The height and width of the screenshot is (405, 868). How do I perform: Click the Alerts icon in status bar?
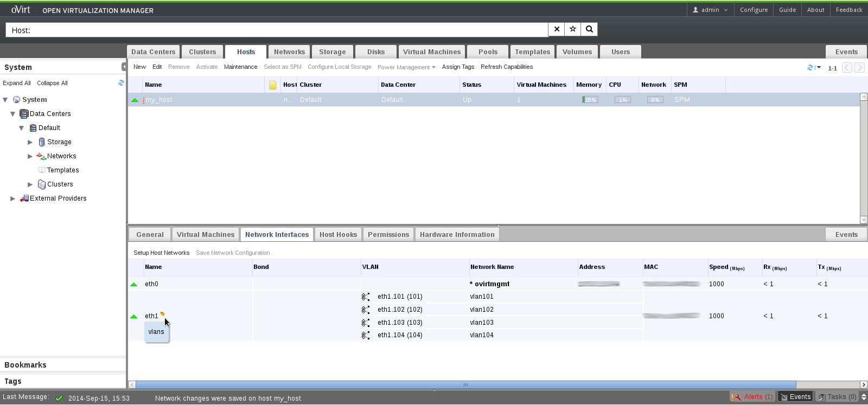[x=737, y=397]
